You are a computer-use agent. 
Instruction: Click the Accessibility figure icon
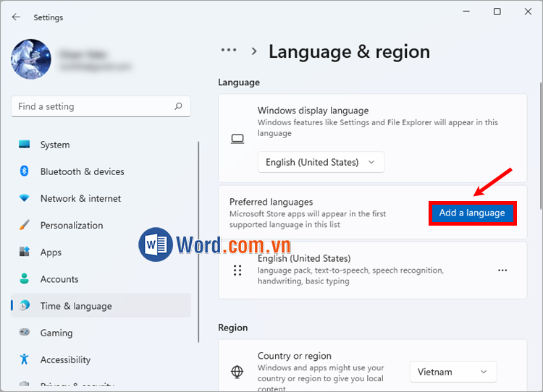[24, 359]
